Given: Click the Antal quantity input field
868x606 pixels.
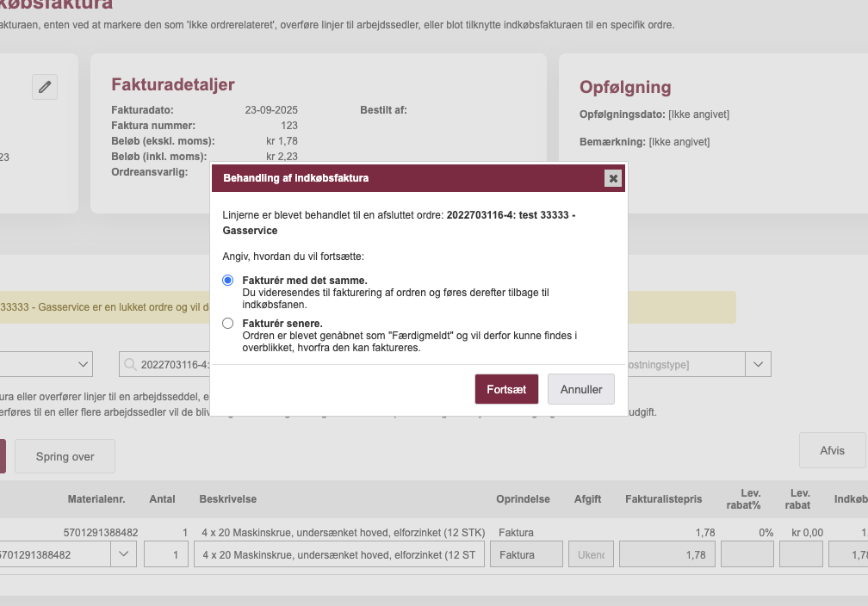Looking at the screenshot, I should tap(166, 555).
